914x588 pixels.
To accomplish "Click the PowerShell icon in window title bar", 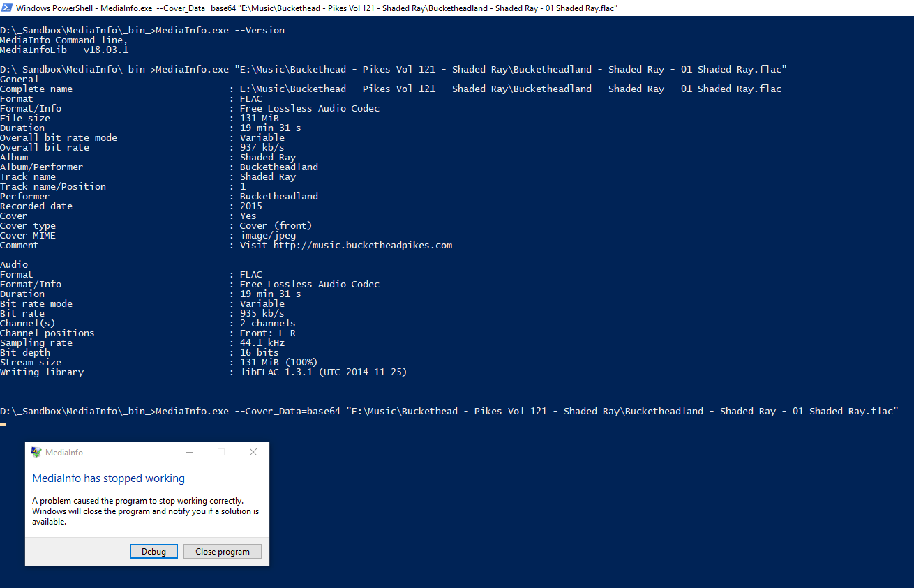I will (6, 8).
